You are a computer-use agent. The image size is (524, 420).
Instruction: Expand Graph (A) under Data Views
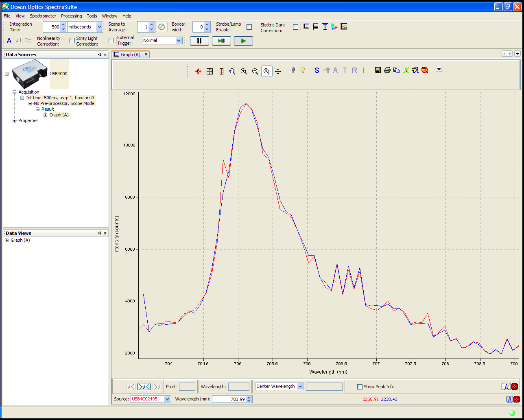[7, 240]
